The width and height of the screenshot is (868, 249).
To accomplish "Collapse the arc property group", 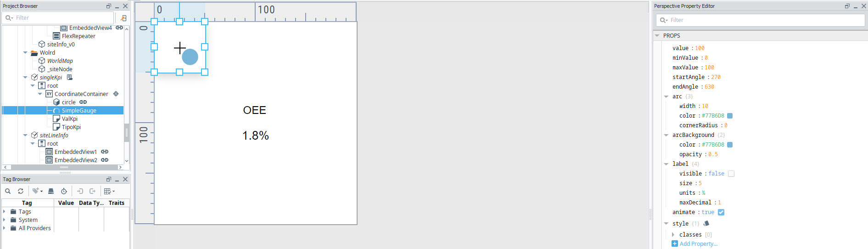I will [666, 96].
